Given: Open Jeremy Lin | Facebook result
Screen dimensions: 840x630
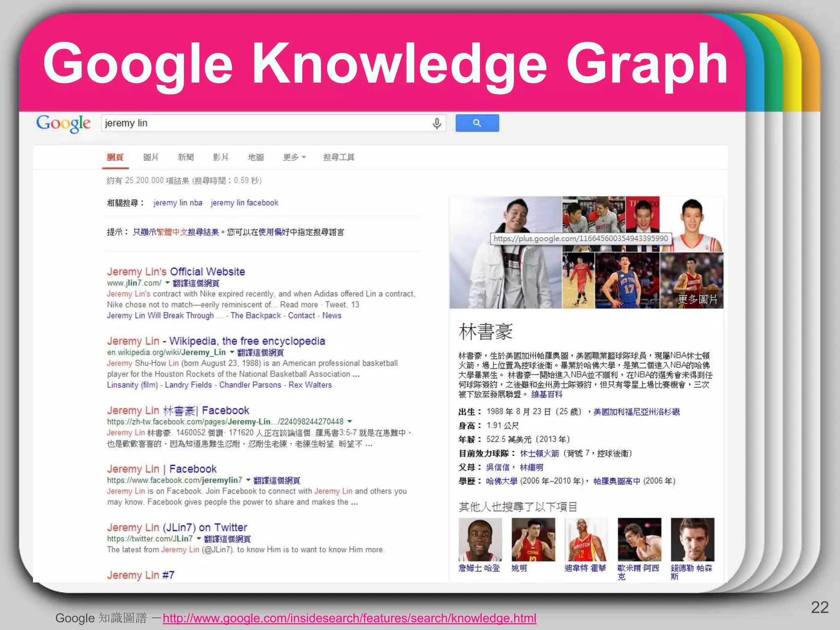Looking at the screenshot, I should click(x=162, y=469).
